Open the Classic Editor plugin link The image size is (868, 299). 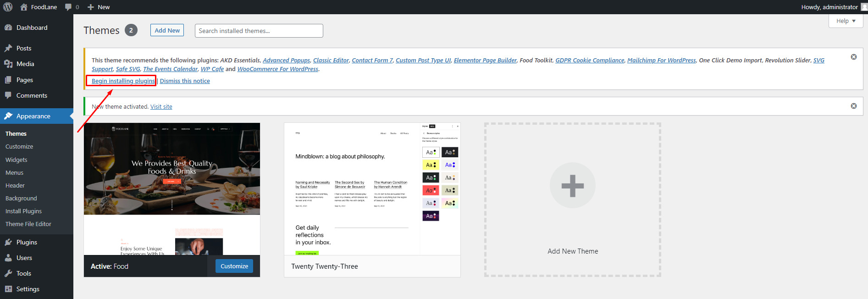[331, 60]
